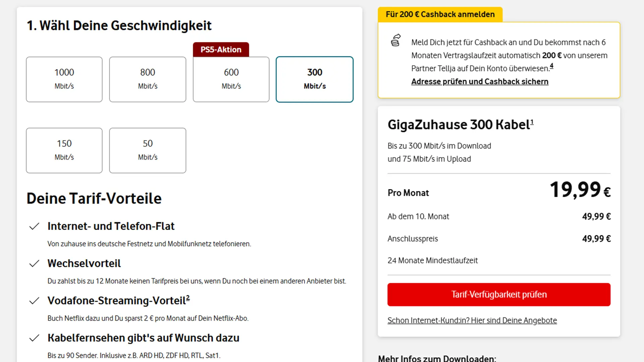Viewport: 644px width, 362px height.
Task: Open footnote 2 on Vodafone-Streaming-Vorteil
Action: [x=188, y=298]
